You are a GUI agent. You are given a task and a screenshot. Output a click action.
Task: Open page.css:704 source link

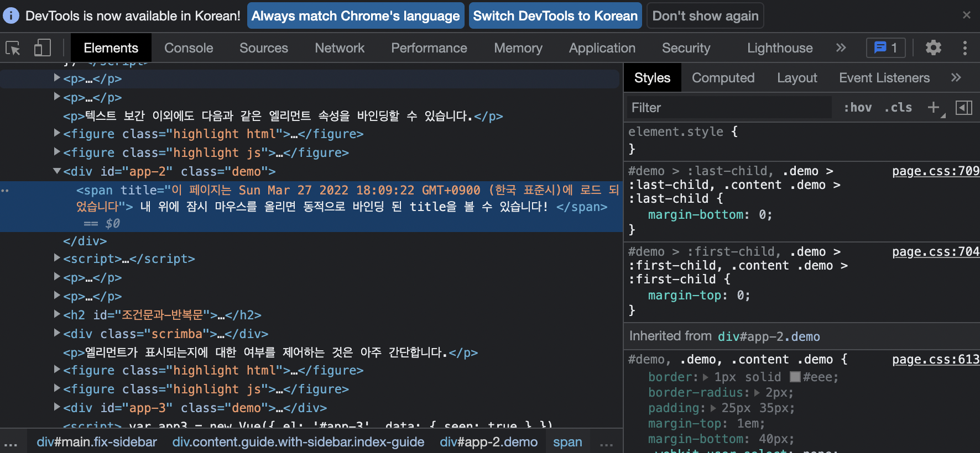tap(936, 252)
